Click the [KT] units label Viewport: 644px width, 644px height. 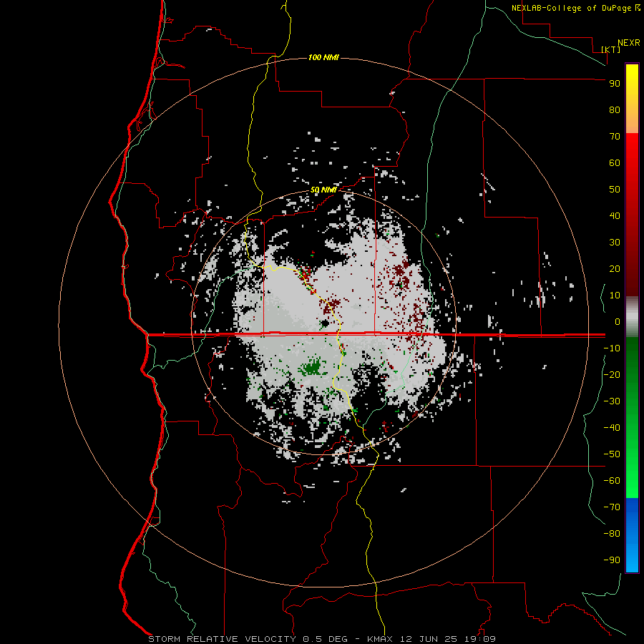coord(611,49)
